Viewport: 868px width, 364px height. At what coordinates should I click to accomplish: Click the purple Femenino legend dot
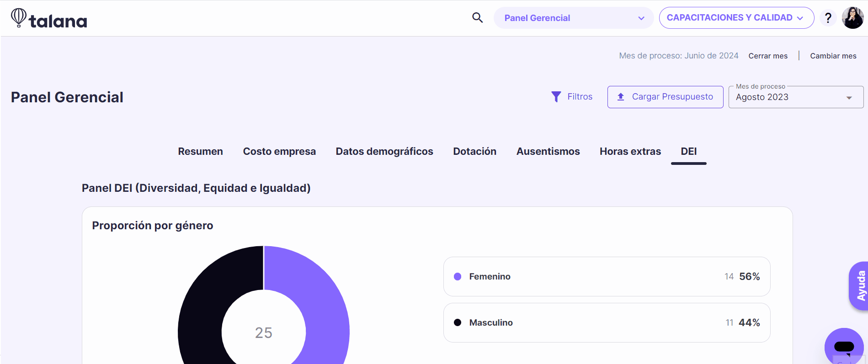[458, 276]
